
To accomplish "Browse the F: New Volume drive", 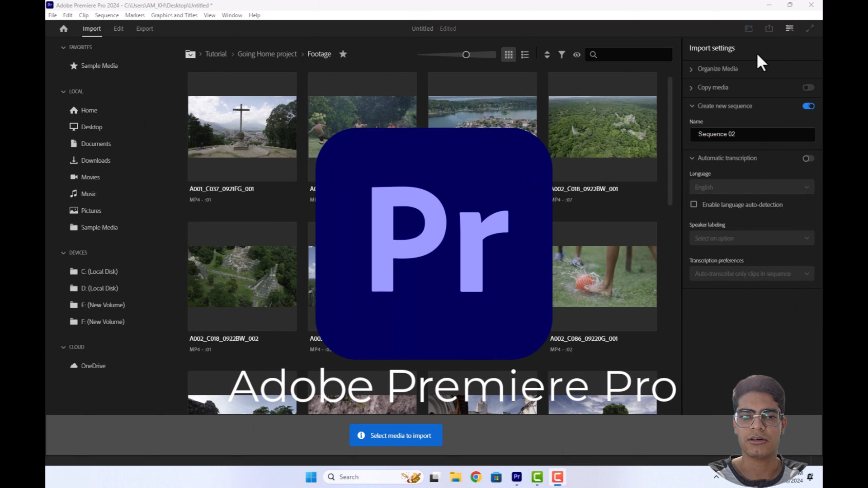I will point(97,322).
